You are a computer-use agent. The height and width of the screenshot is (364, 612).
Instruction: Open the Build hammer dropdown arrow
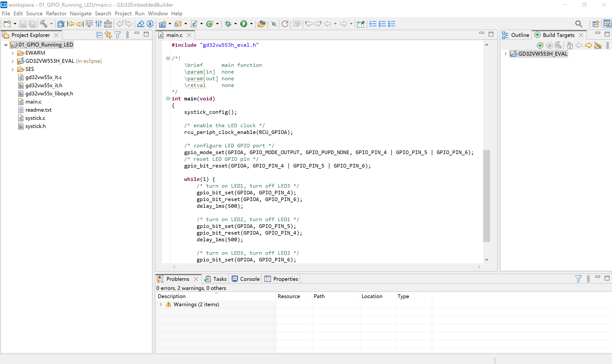[x=51, y=24]
